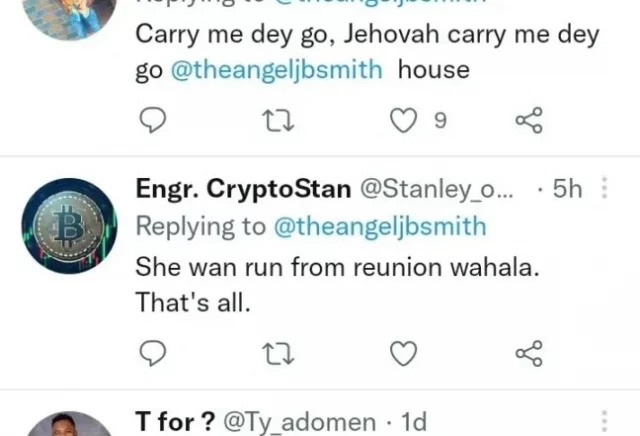
Task: Open the top commenter's profile avatar
Action: pyautogui.click(x=69, y=15)
